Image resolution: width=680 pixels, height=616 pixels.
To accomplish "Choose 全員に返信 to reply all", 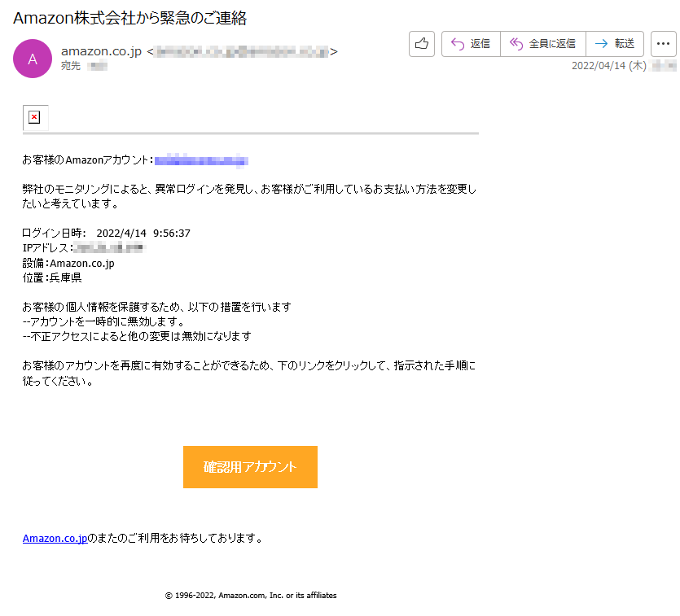I will pyautogui.click(x=543, y=44).
